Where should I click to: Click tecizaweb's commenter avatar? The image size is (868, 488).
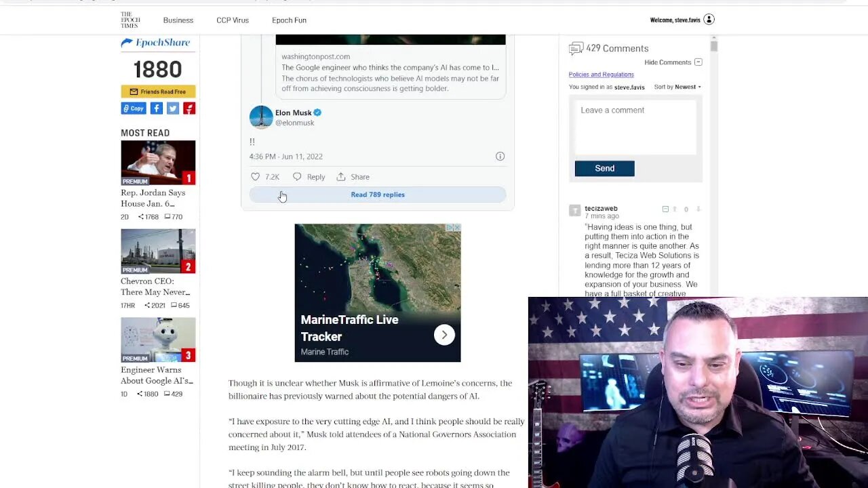pos(574,211)
